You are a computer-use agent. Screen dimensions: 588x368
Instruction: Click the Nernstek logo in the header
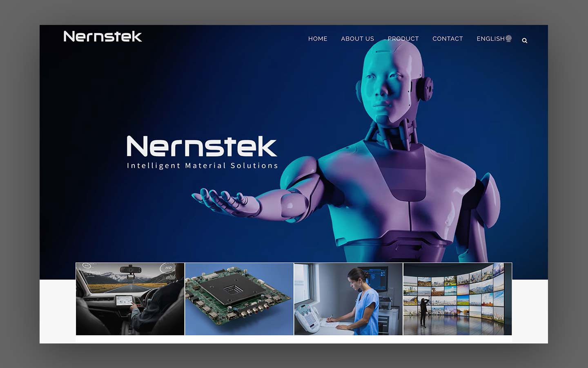point(103,36)
